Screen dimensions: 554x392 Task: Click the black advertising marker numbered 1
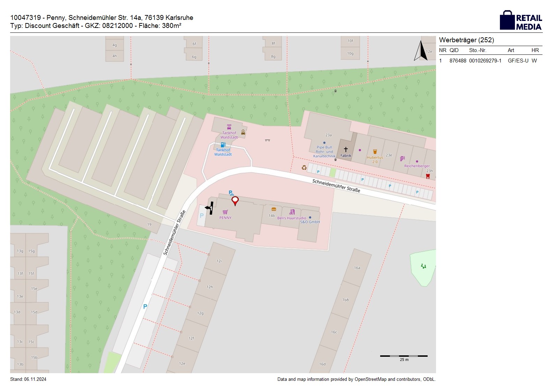coord(209,208)
